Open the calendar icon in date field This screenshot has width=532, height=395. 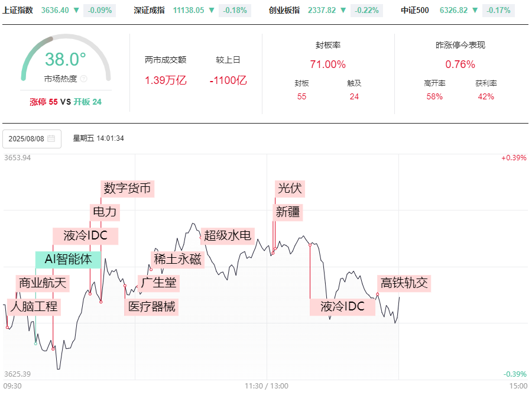tap(51, 138)
